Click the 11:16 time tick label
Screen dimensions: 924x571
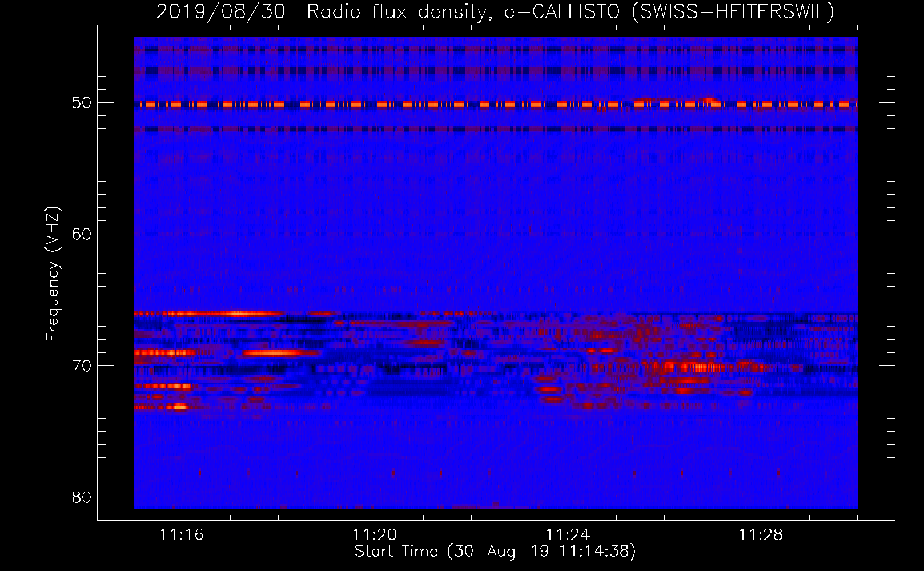[182, 535]
